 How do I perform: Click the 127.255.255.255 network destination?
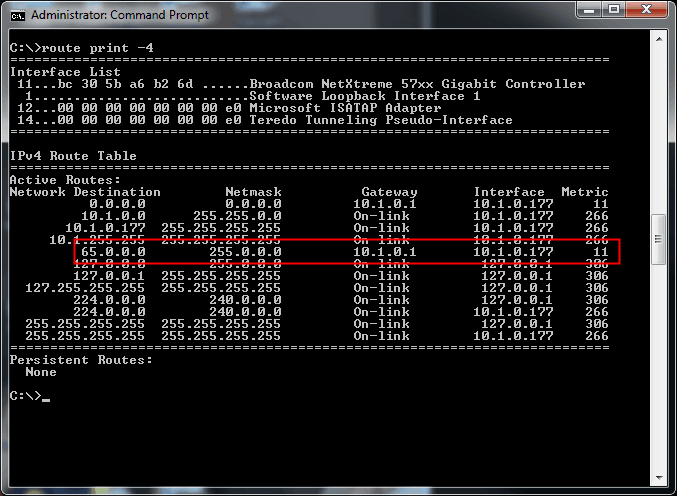(x=85, y=288)
